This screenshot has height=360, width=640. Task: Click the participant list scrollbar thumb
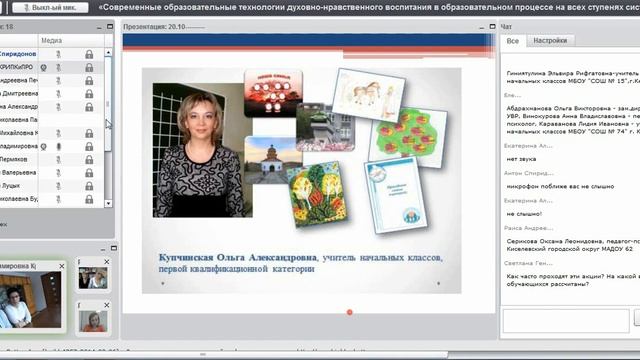108,104
